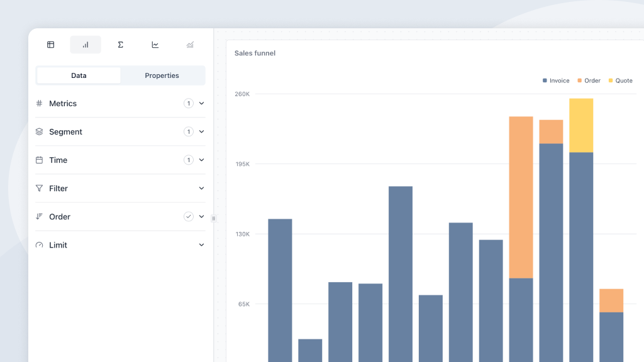Expand the Limit section
Screen dimensions: 644x362
201,244
